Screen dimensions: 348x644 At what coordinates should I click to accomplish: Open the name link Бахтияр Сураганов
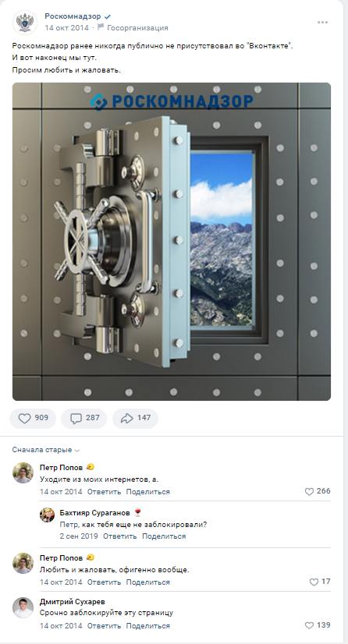click(x=94, y=513)
